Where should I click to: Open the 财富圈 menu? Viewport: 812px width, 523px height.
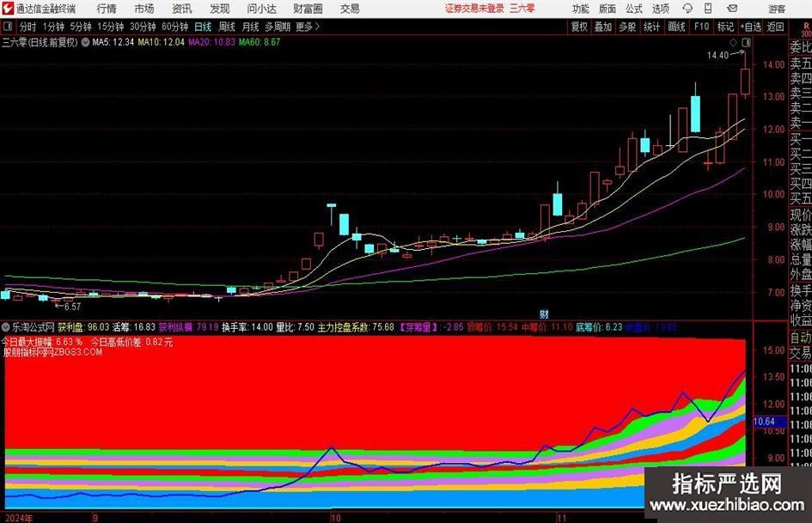308,9
